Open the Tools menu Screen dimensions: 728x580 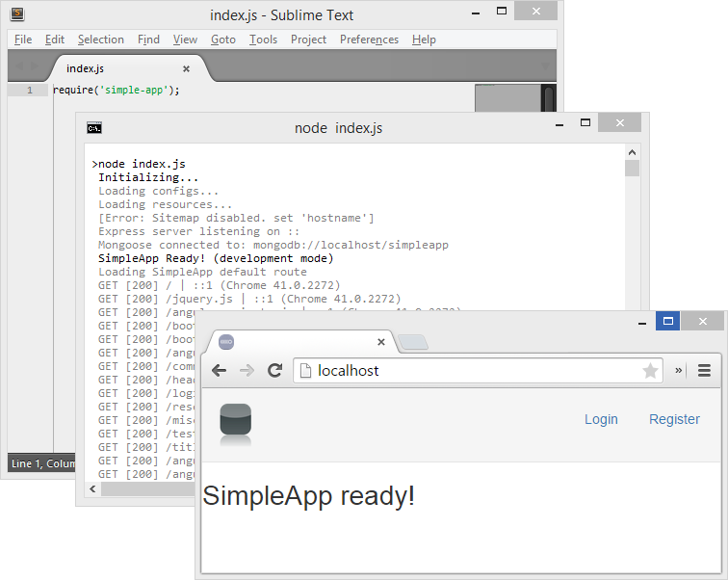coord(263,40)
